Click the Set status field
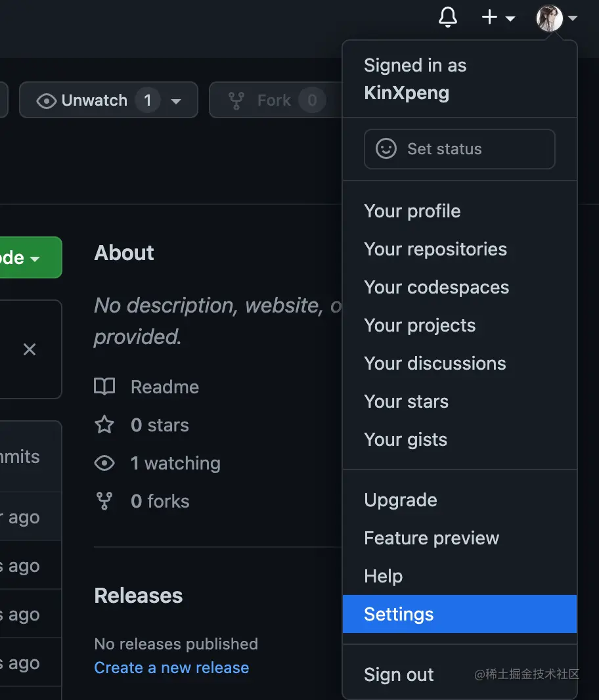The image size is (599, 700). point(460,149)
